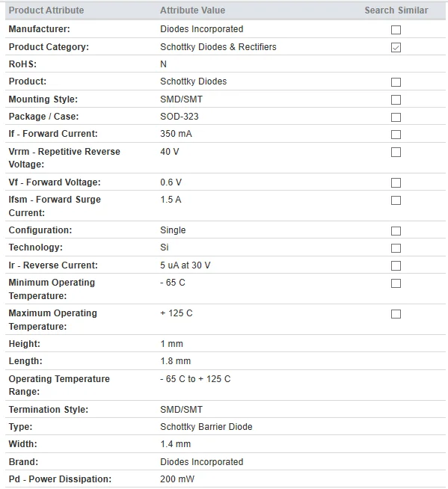Uncheck the Product Category checkbox

(396, 47)
